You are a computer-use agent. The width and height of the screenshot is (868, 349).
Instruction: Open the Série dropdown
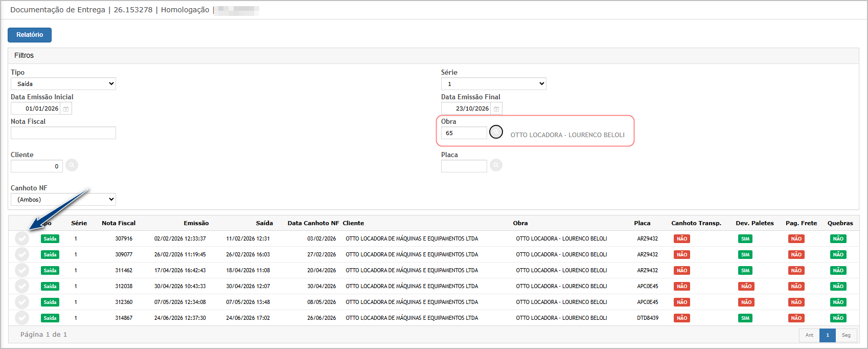pos(494,84)
